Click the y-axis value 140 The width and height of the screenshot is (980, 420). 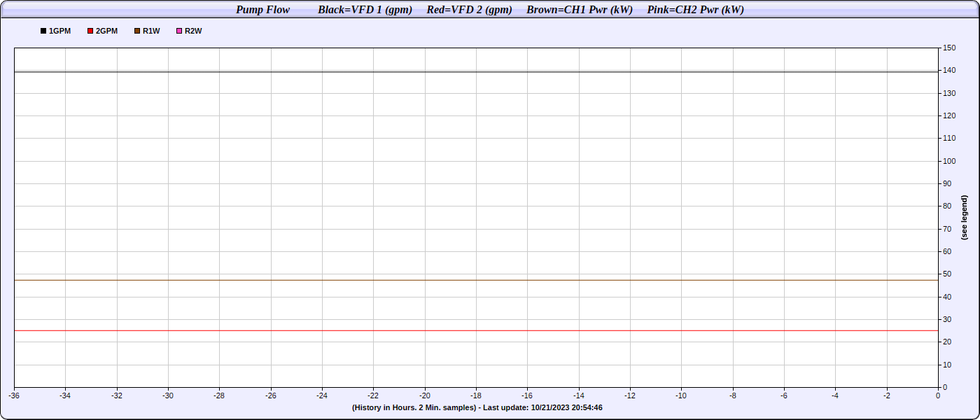coord(949,70)
